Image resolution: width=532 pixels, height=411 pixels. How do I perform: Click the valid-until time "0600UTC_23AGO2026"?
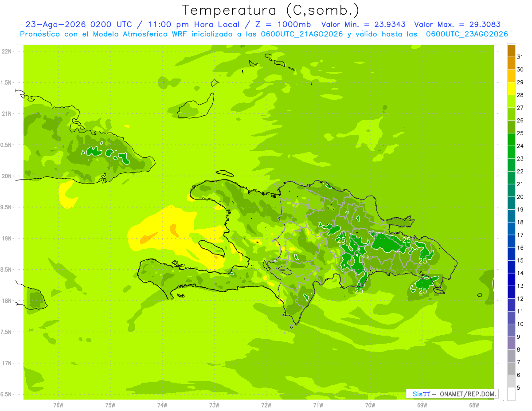[467, 34]
